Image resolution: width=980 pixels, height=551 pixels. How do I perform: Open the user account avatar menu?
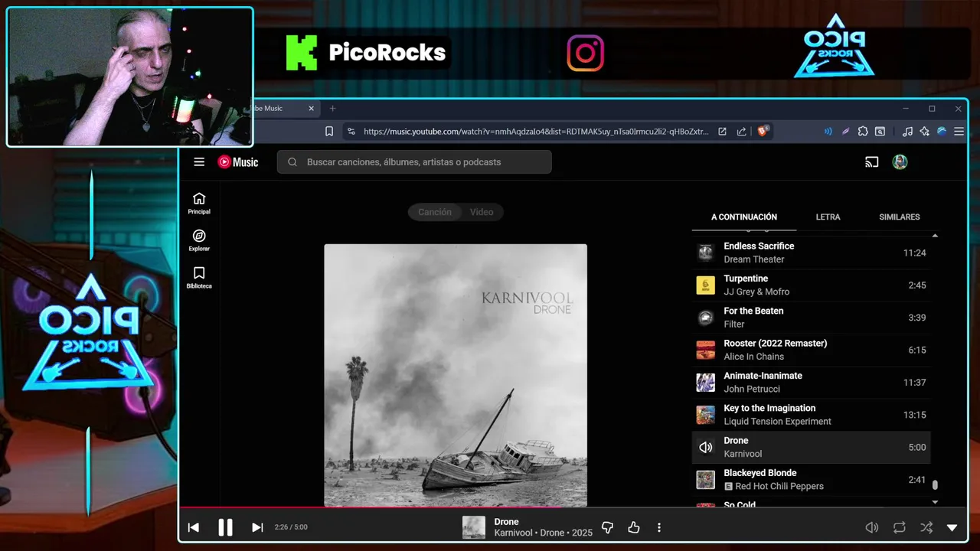900,161
